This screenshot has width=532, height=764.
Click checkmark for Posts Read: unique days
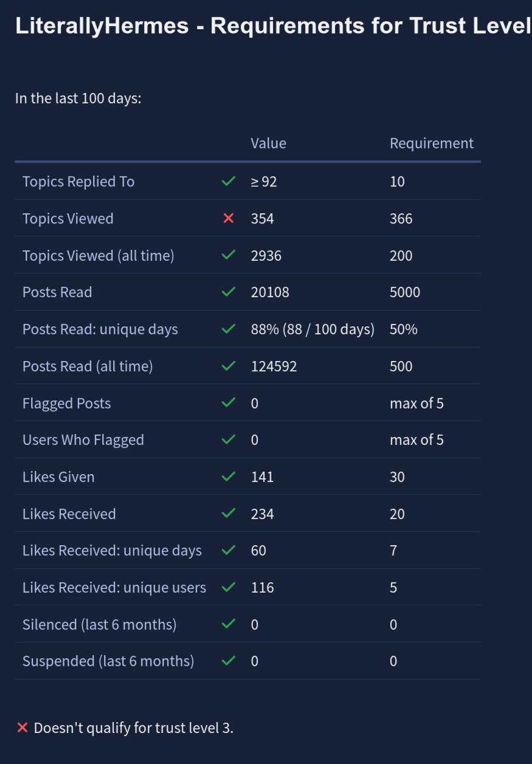(229, 329)
